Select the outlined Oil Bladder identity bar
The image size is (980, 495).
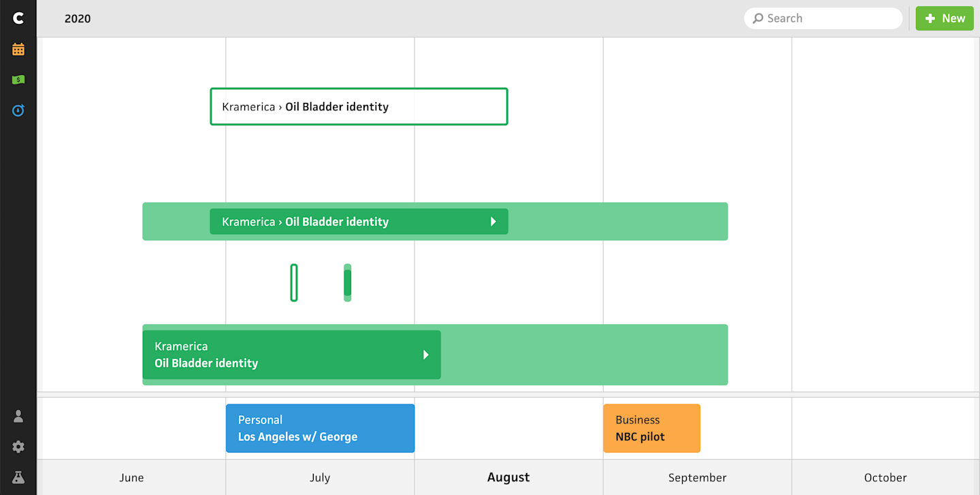click(x=359, y=106)
